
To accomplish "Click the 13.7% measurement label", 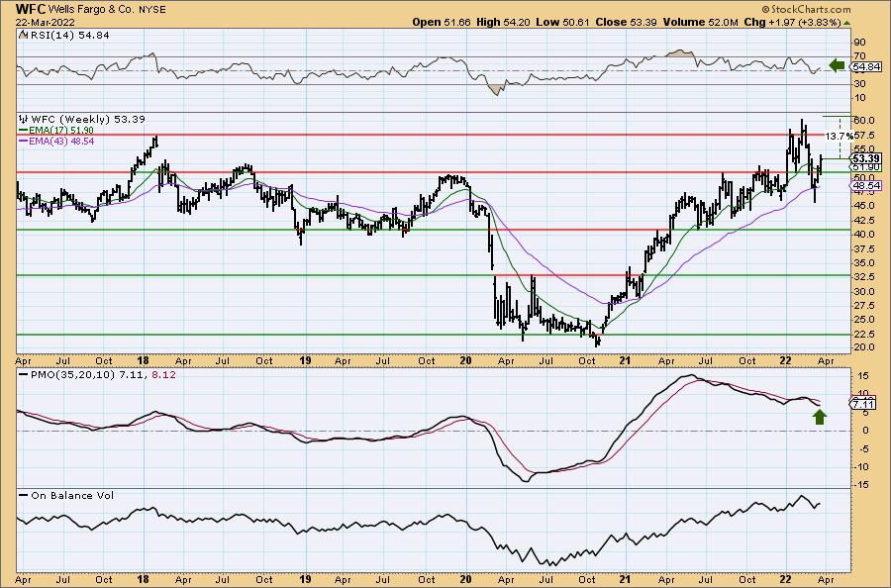I will click(840, 136).
